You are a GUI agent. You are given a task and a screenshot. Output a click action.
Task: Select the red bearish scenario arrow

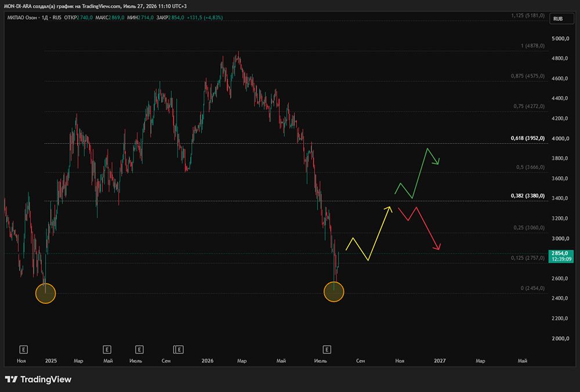[419, 228]
